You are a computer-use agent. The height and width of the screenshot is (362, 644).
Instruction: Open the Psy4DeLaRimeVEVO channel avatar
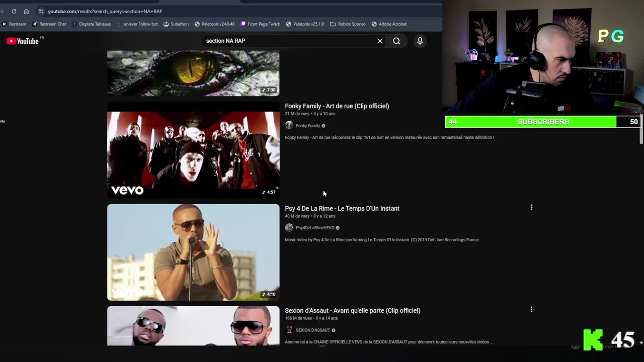click(x=289, y=227)
